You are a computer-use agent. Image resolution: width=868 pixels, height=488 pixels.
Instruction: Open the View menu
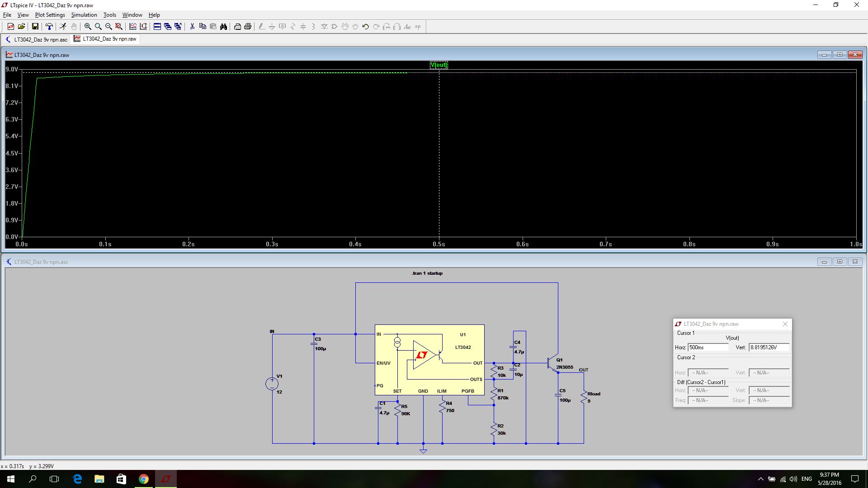click(23, 15)
